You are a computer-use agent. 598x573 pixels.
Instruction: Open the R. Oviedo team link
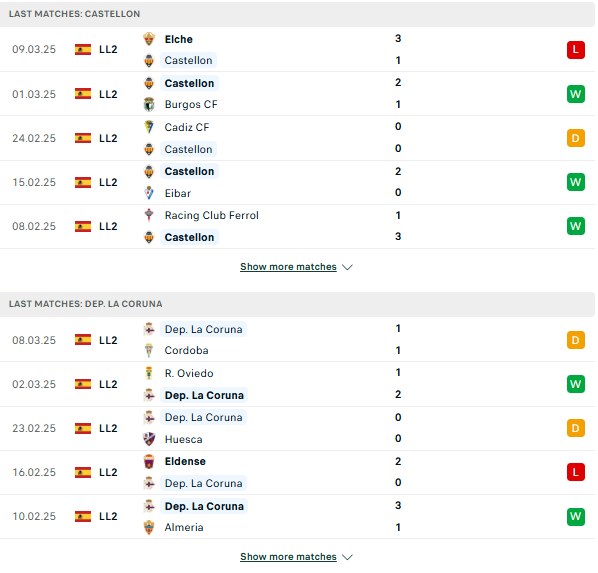click(x=189, y=373)
